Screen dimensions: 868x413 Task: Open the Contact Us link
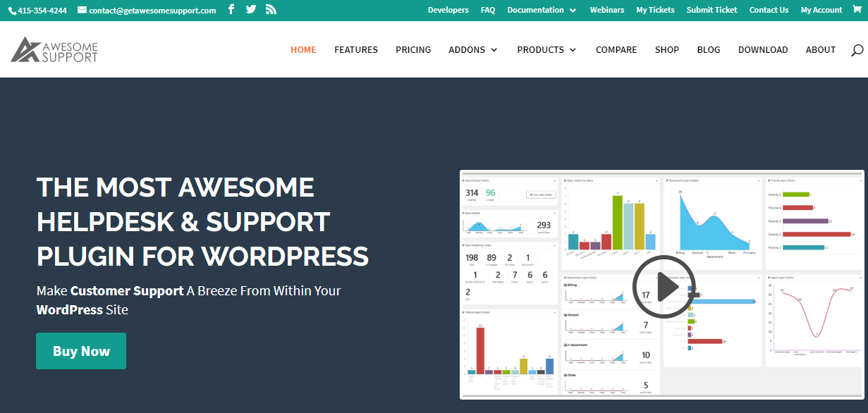(769, 10)
